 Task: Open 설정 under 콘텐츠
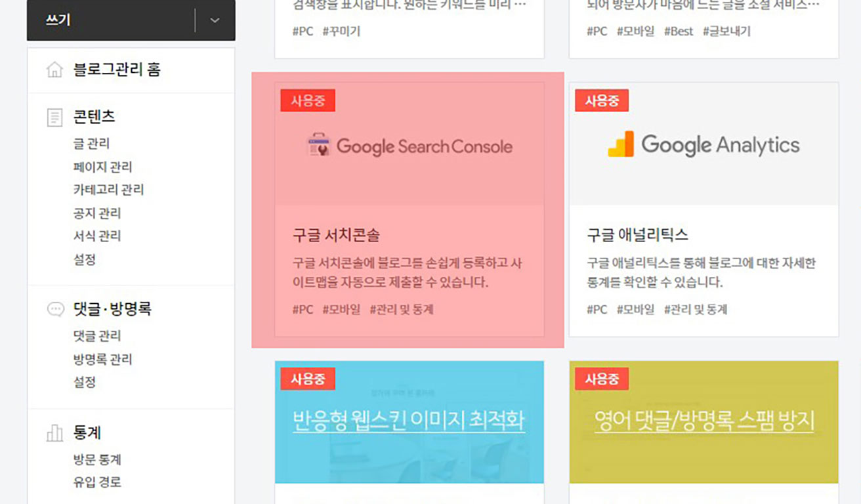[85, 259]
